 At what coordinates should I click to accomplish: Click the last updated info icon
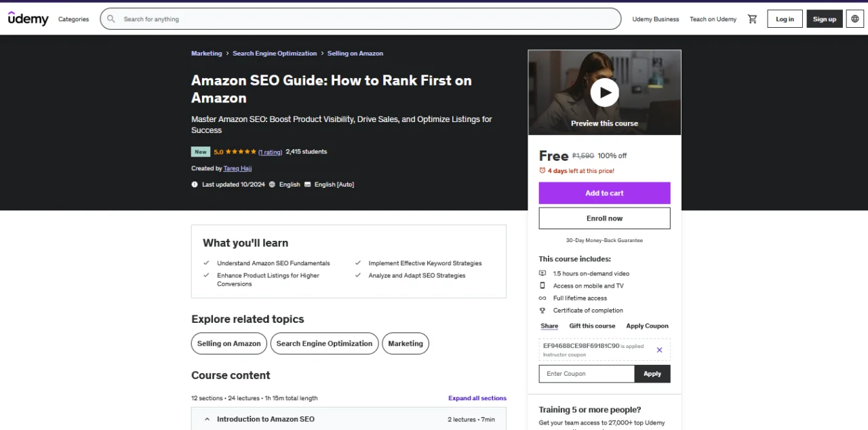tap(195, 184)
